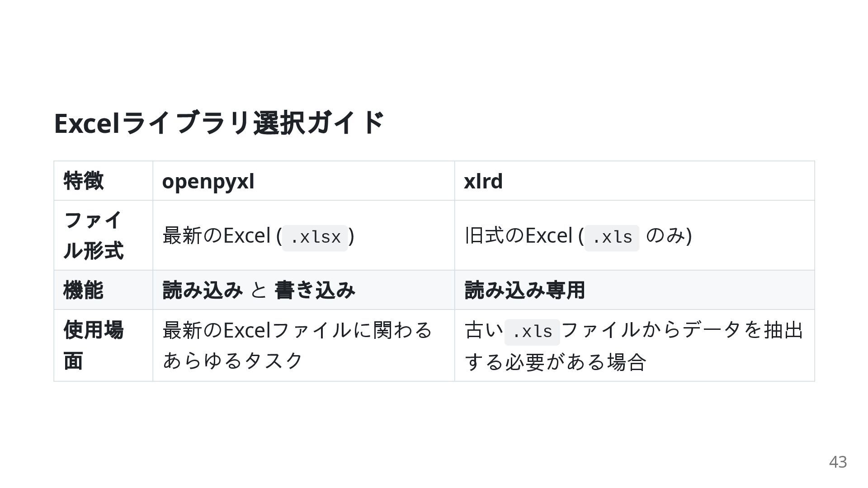Click the openpyxl column header
This screenshot has height=488, width=868.
pos(208,181)
